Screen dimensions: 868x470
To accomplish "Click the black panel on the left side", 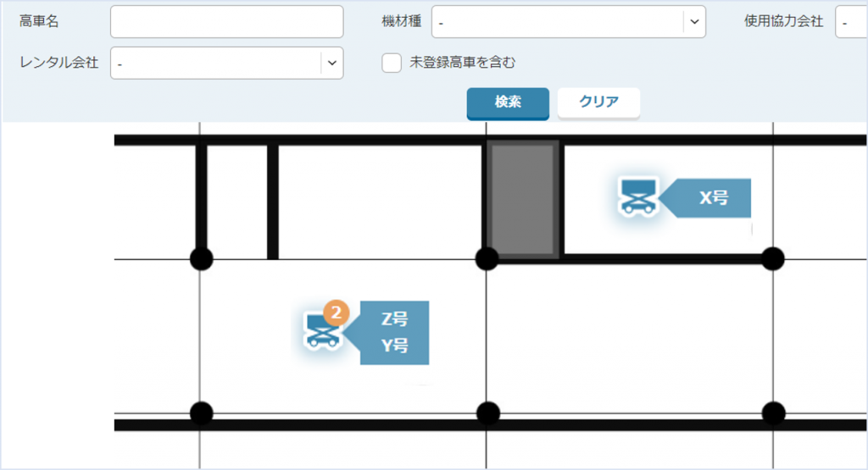I will click(57, 295).
